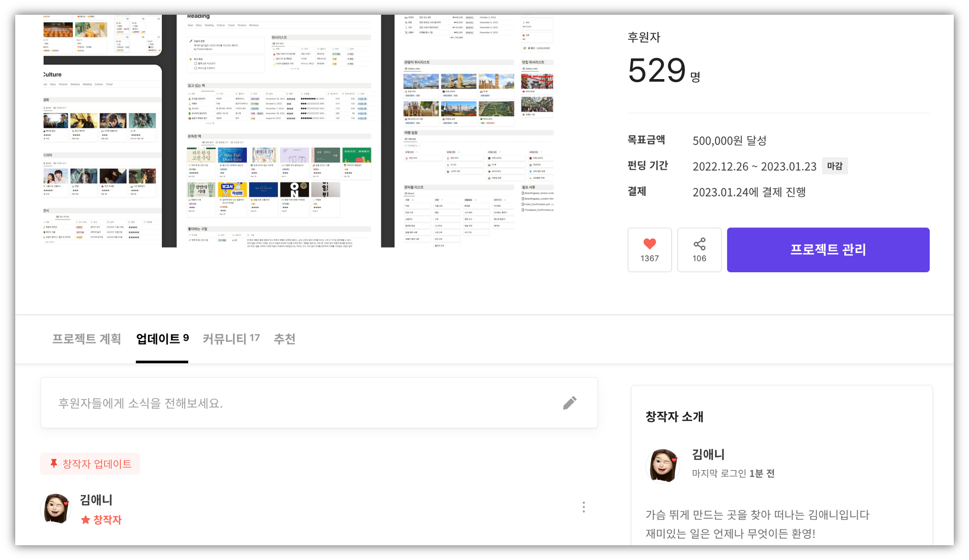
Task: Click the pin icon in 창작자 업데이트 badge
Action: [54, 463]
